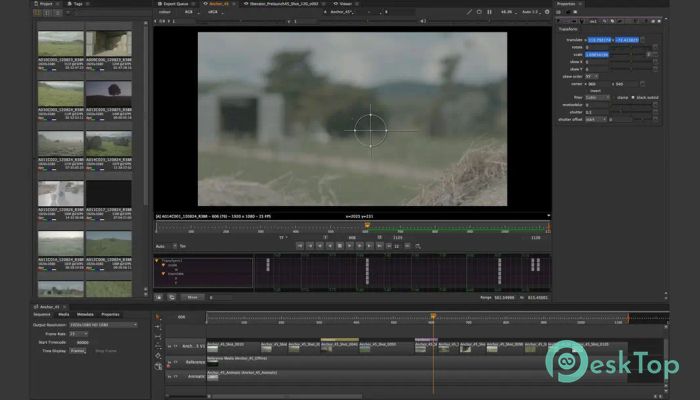
Task: Open the shutter offset start dropdown
Action: click(x=596, y=119)
